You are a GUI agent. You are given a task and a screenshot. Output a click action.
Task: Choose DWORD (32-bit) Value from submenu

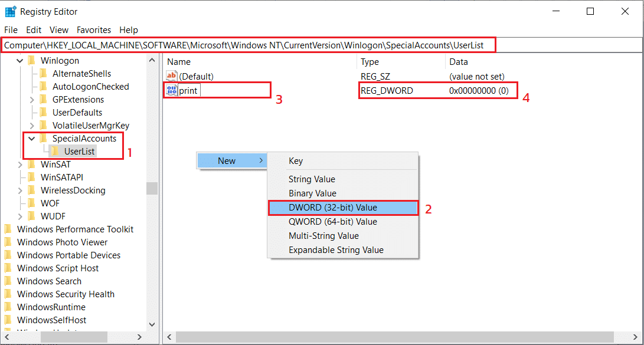(x=332, y=208)
